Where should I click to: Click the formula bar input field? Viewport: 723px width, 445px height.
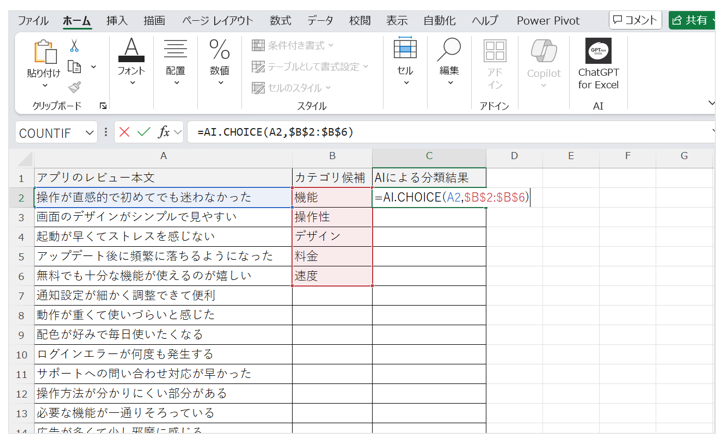click(x=450, y=132)
